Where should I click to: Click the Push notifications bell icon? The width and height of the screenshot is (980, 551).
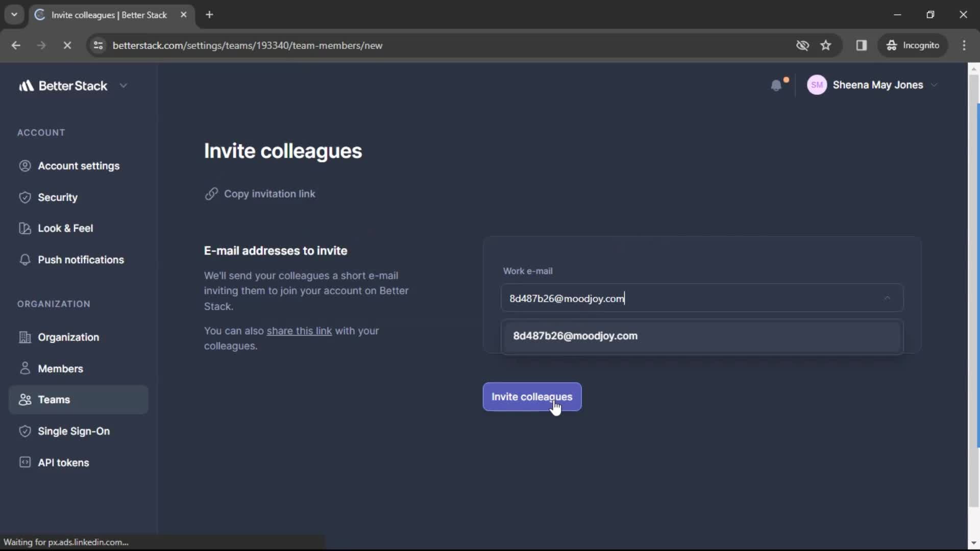click(25, 260)
